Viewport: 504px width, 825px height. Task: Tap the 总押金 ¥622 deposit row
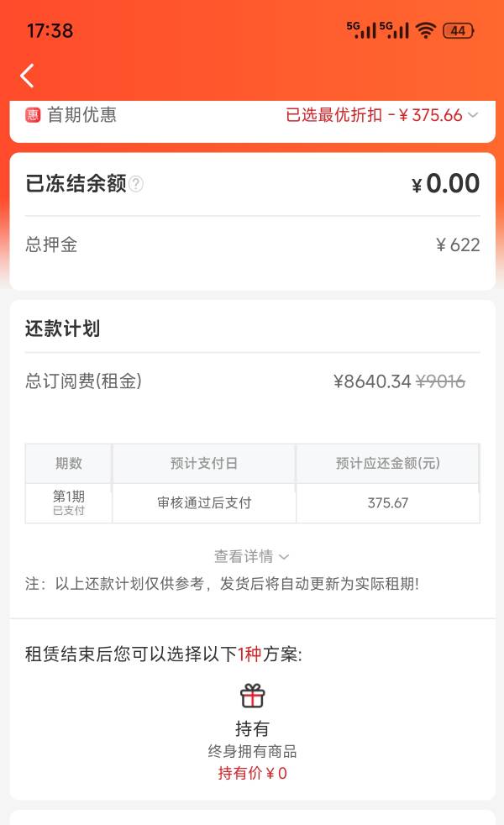point(253,244)
